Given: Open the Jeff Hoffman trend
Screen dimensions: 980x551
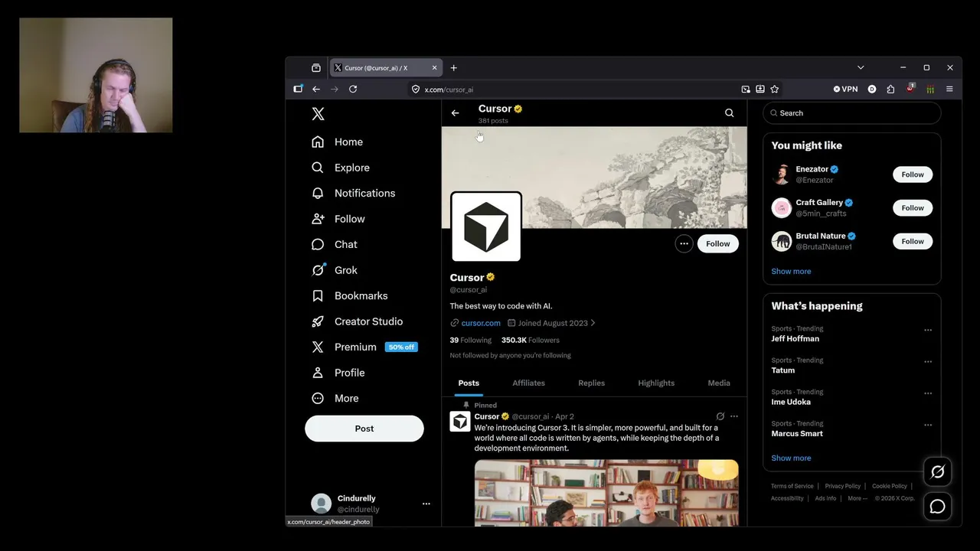Looking at the screenshot, I should pyautogui.click(x=795, y=339).
